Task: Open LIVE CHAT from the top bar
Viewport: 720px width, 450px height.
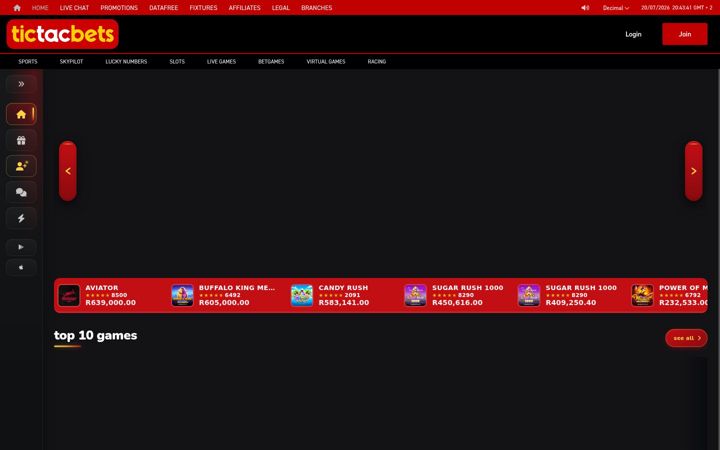Action: pyautogui.click(x=74, y=8)
